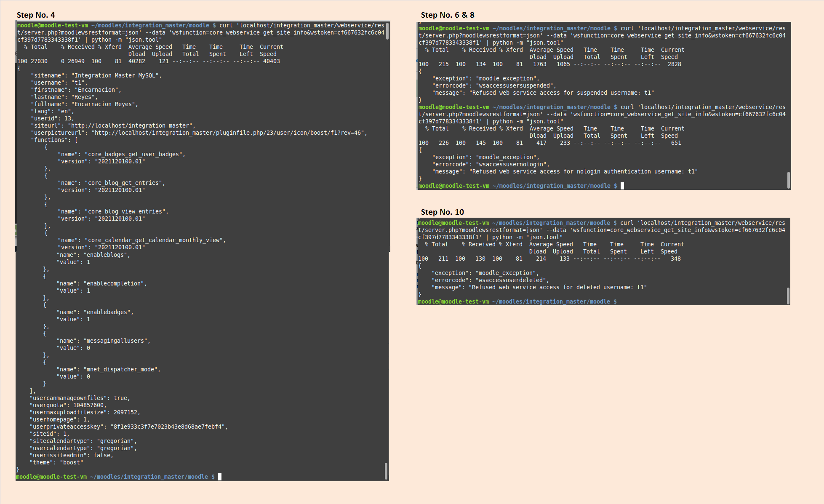Click the "userid": 13 line

[x=52, y=119]
